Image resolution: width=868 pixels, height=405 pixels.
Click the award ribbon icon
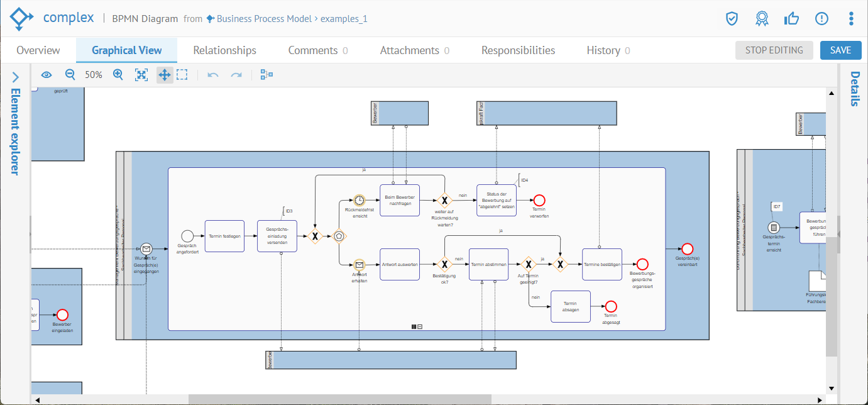coord(762,18)
